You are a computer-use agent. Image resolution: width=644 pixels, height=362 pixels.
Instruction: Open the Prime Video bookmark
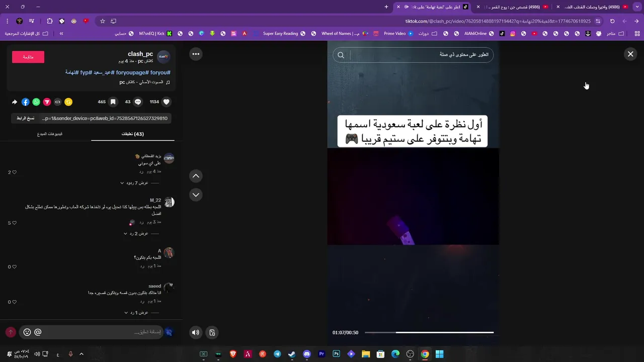tap(398, 34)
